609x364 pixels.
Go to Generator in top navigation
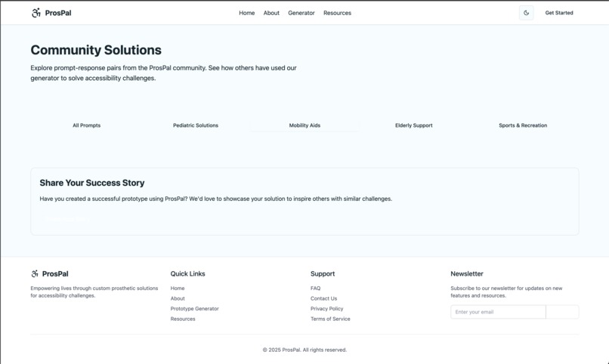[301, 13]
